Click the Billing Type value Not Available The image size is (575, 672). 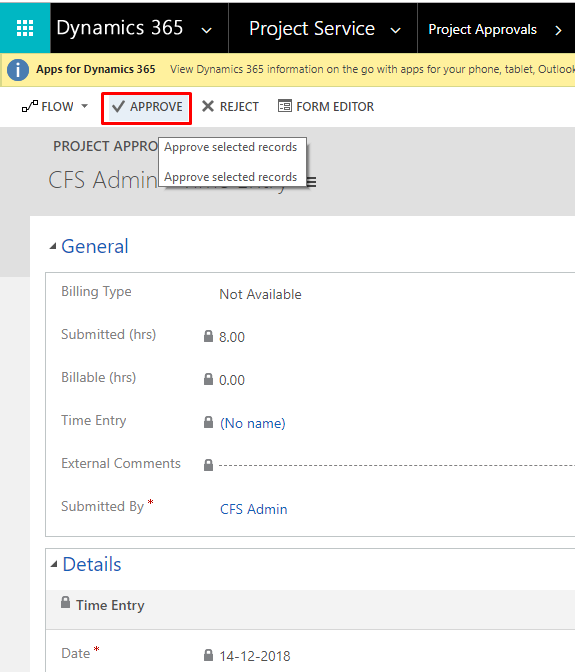tap(261, 294)
